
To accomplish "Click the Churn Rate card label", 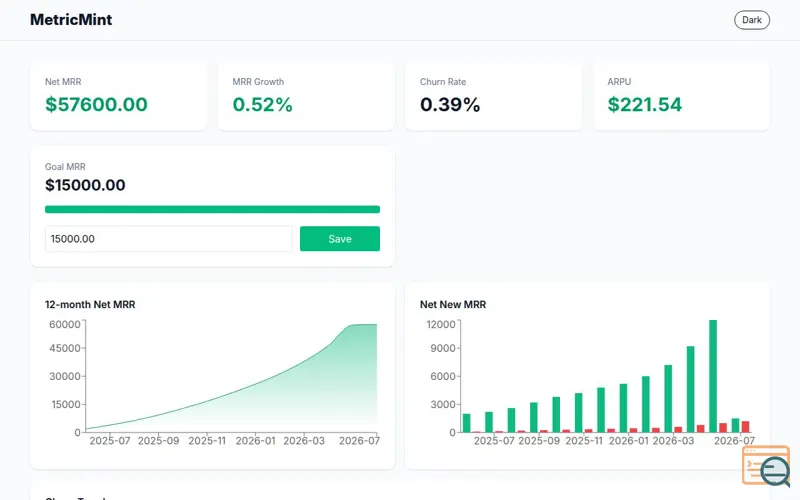I will click(x=443, y=82).
